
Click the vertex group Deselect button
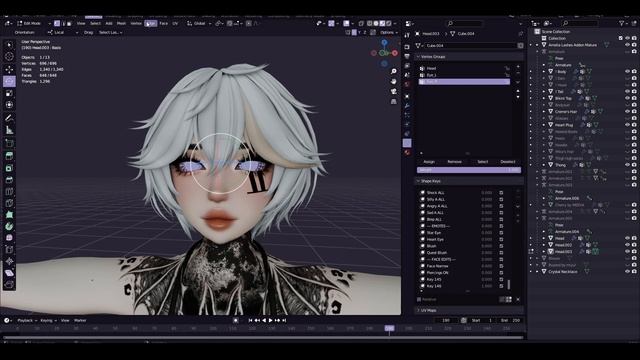[x=508, y=162]
